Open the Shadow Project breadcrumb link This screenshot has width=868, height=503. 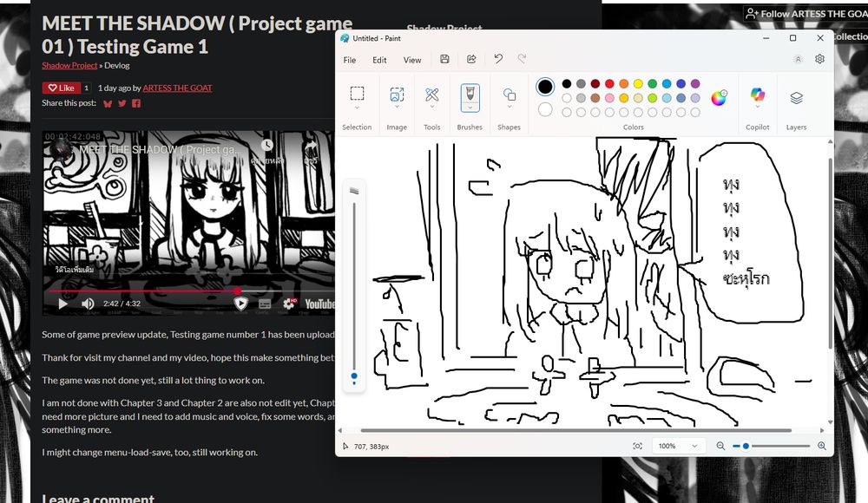[69, 65]
